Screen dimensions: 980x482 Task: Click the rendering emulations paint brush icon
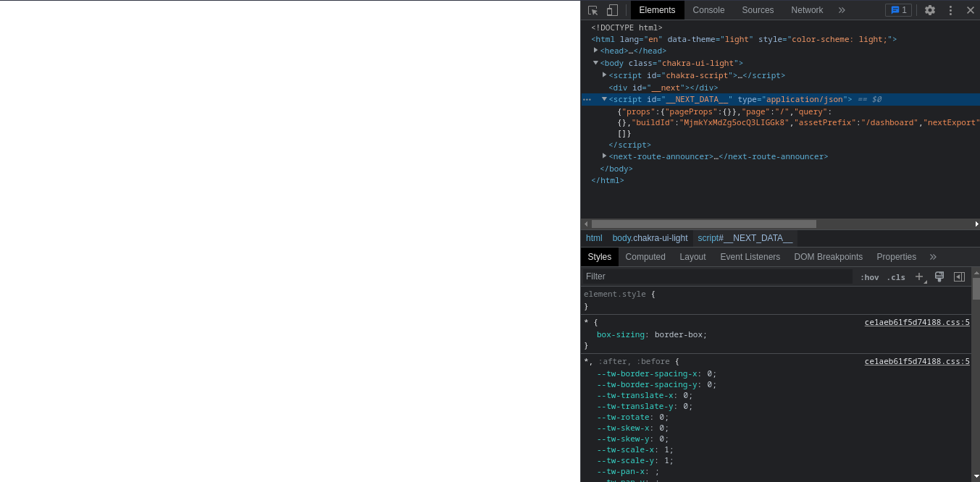click(939, 276)
